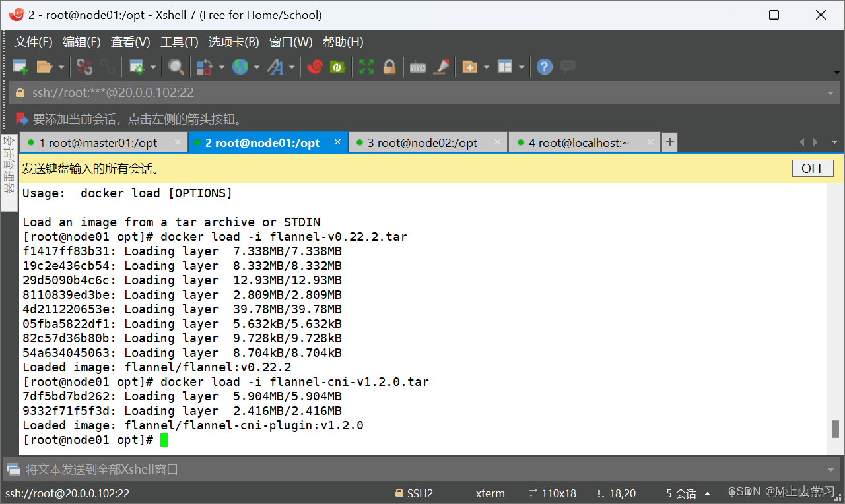Go to next tabs with right arrow
This screenshot has height=504, width=845.
[817, 142]
